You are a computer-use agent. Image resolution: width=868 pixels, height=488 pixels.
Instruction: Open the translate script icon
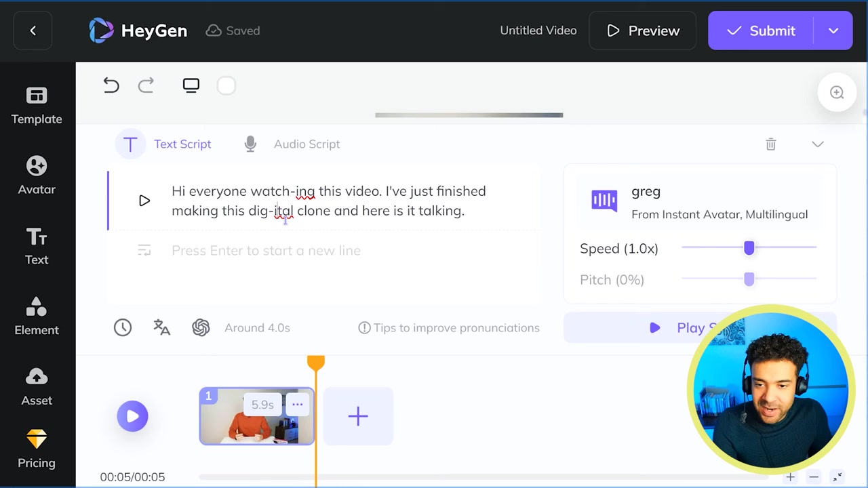click(x=161, y=327)
